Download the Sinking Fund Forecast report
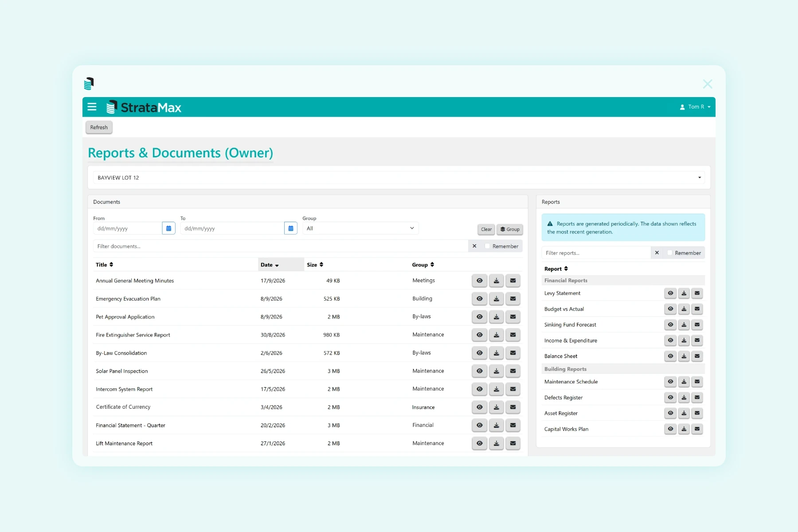The width and height of the screenshot is (798, 532). (x=684, y=325)
